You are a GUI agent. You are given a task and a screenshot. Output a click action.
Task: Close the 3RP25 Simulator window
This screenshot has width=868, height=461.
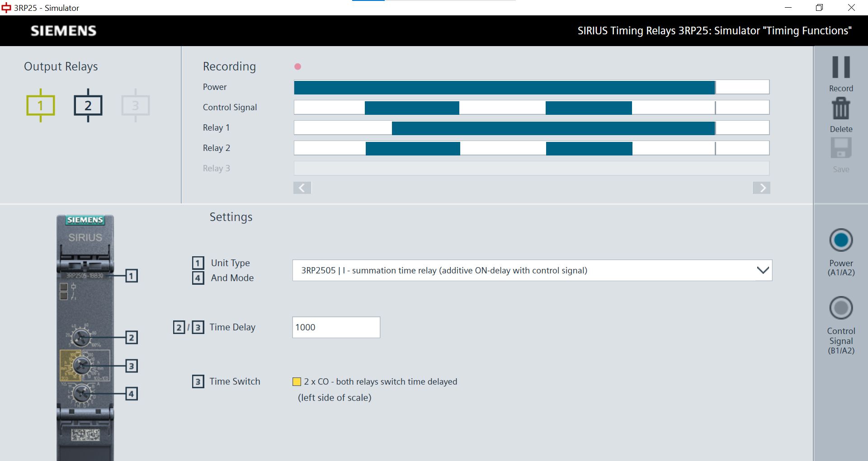(851, 8)
